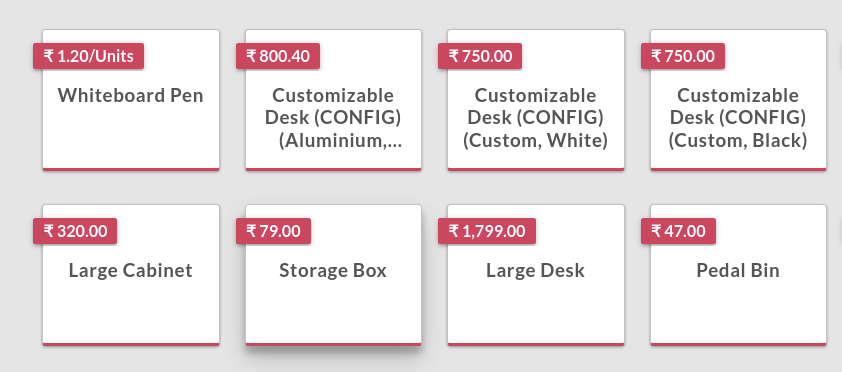Add Storage Box to the order
Screen dimensions: 842x372
(x=333, y=275)
